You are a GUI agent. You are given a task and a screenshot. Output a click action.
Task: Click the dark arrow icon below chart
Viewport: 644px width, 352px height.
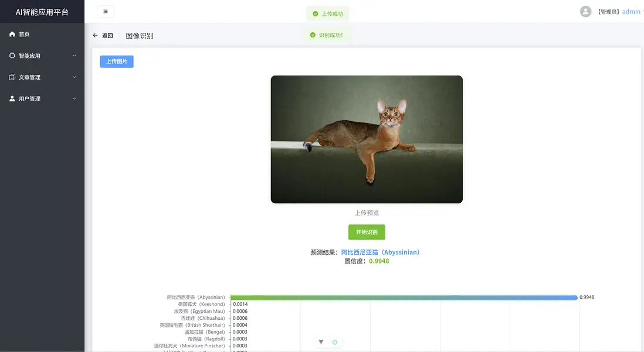[x=321, y=341]
